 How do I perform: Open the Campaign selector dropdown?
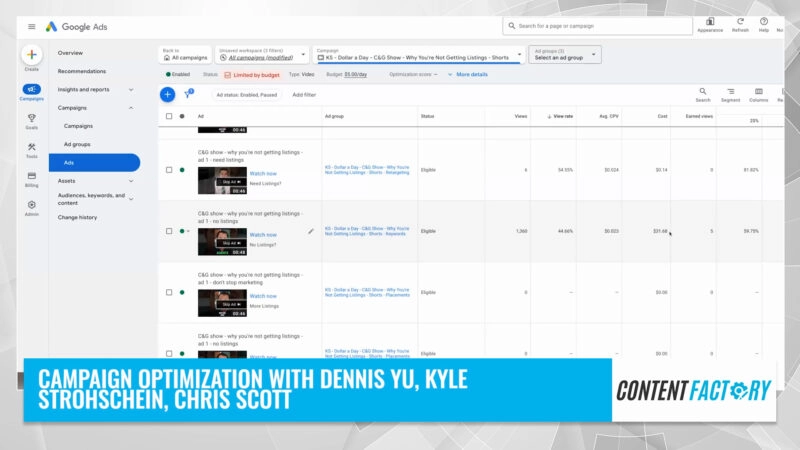coord(418,55)
